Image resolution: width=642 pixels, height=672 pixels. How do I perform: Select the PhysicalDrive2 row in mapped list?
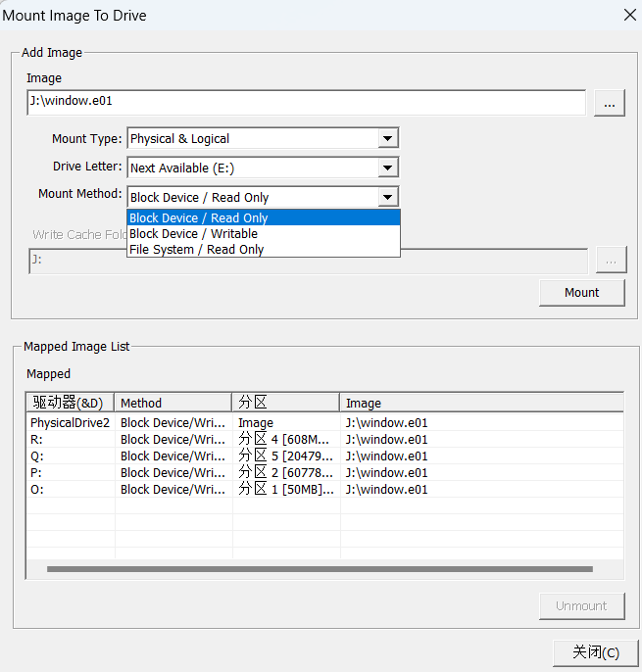(70, 423)
